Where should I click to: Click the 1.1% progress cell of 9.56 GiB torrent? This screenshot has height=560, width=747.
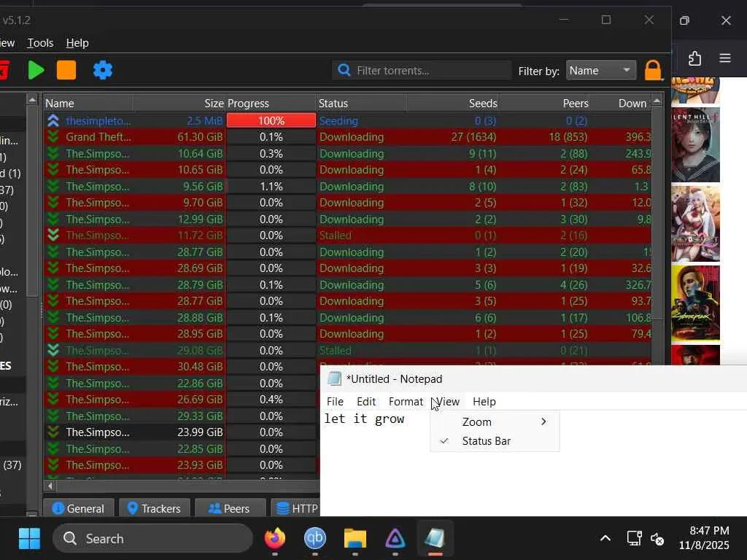pyautogui.click(x=271, y=186)
